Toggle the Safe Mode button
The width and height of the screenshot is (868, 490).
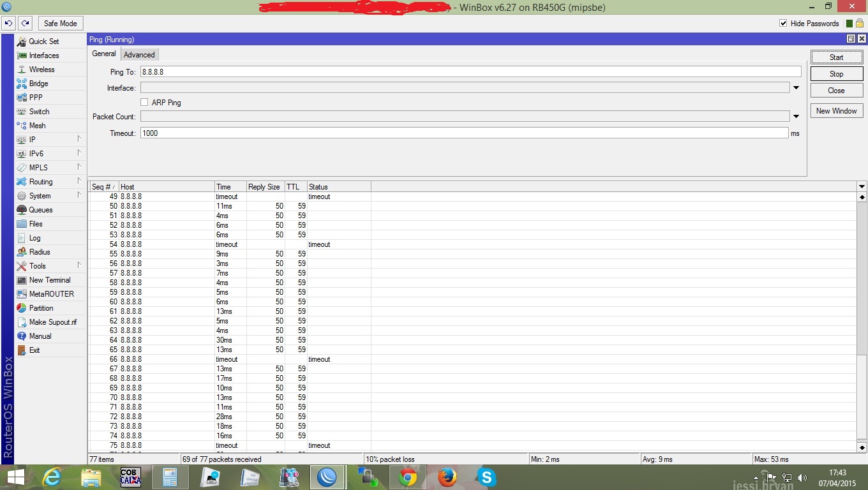click(x=60, y=24)
